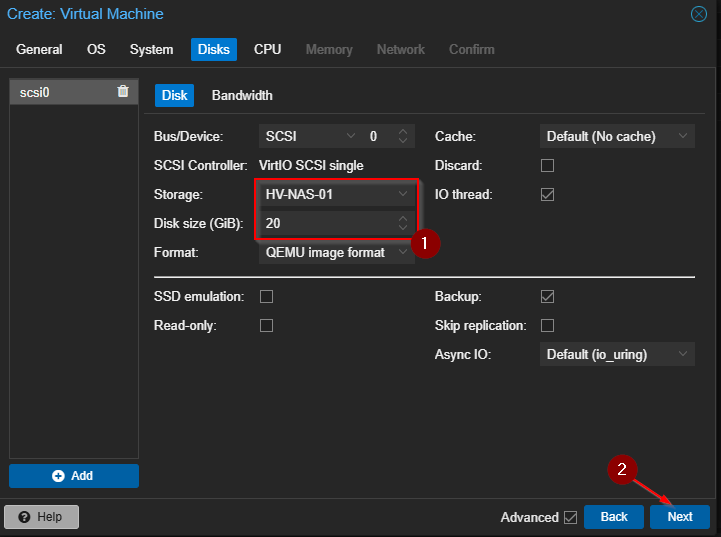This screenshot has height=537, width=721.
Task: Uncheck the Backup checkbox
Action: 547,297
